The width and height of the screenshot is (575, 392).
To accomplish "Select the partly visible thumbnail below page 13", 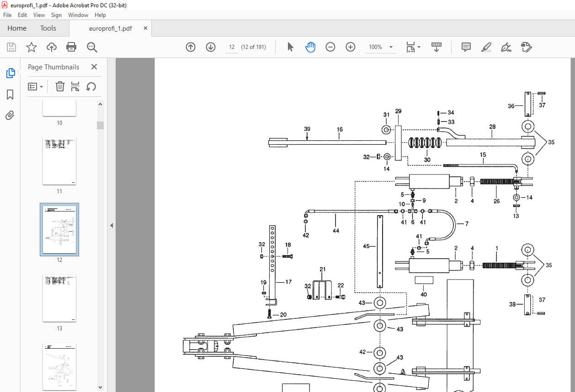I will (x=59, y=366).
